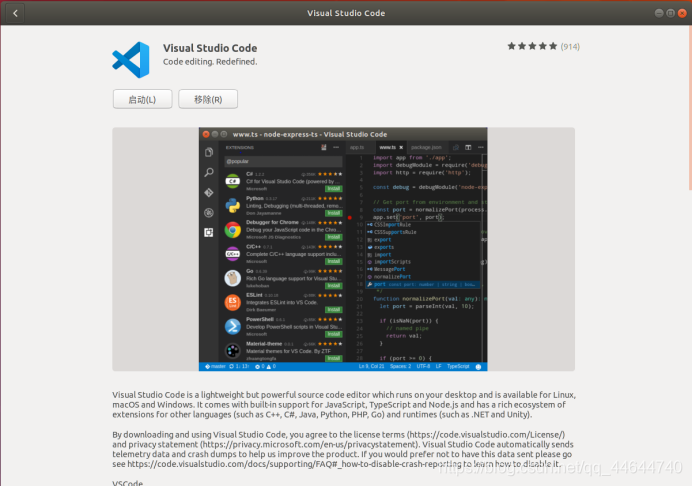Click the "Visual Studio Code" window title text
692x486 pixels.
pos(346,13)
